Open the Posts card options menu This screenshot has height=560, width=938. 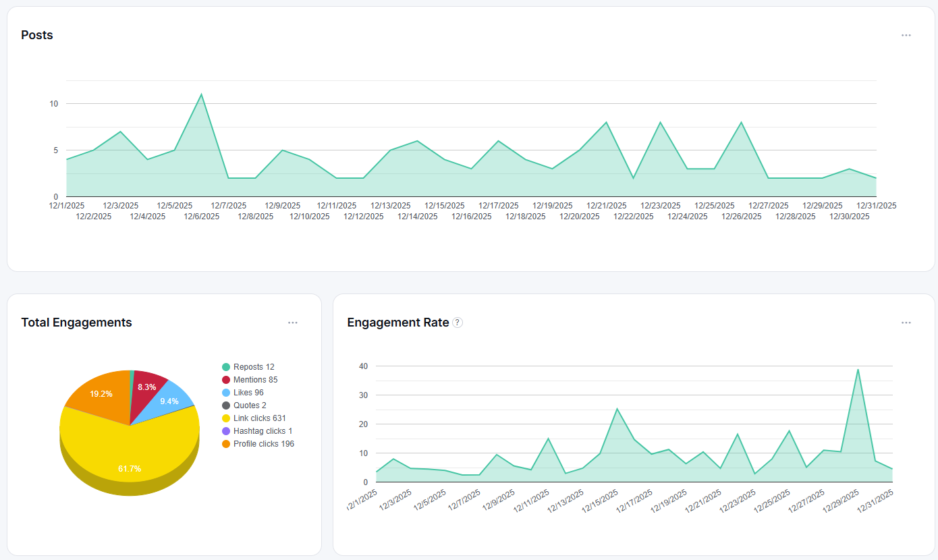(x=906, y=35)
